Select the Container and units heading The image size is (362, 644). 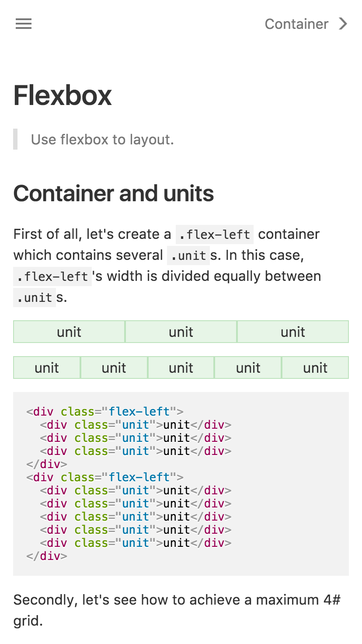(x=114, y=193)
